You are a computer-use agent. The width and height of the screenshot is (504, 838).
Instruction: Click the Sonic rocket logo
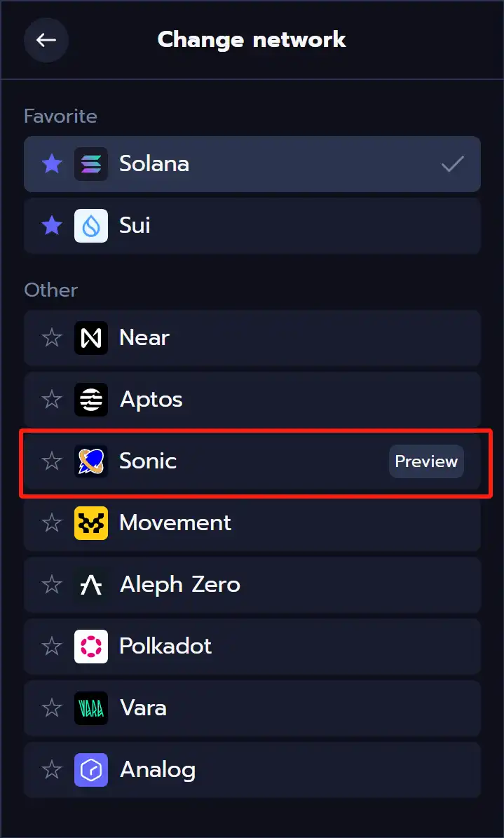[x=91, y=461]
